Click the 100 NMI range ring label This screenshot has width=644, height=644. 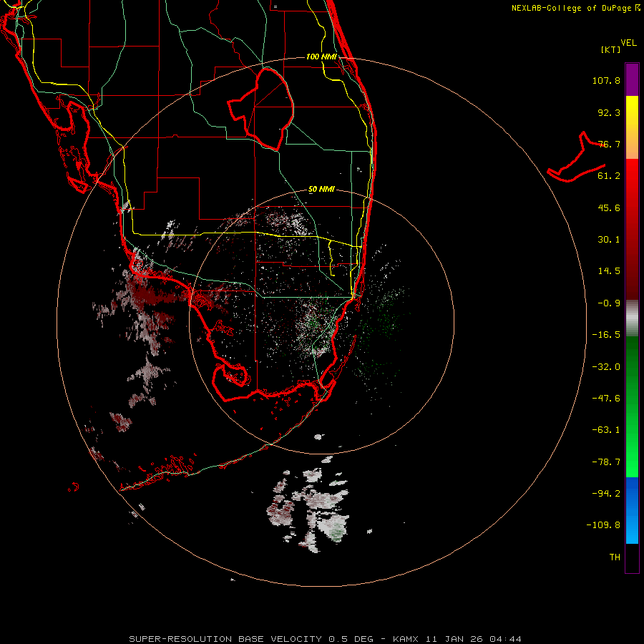point(321,57)
